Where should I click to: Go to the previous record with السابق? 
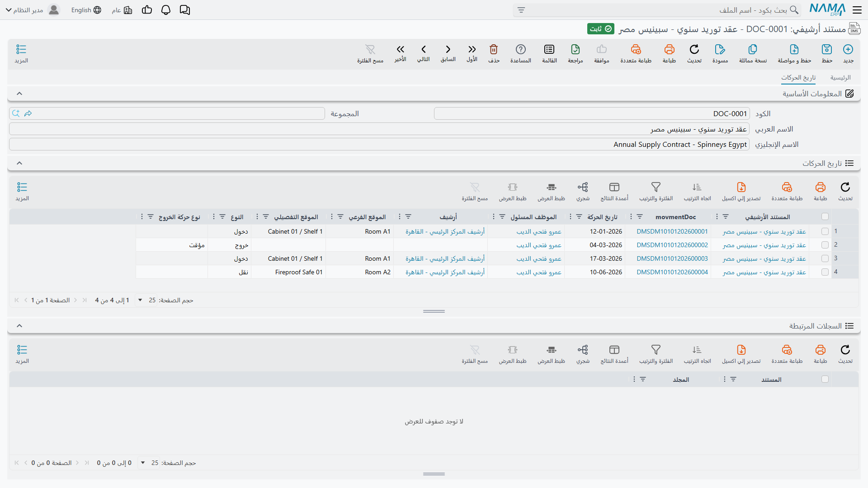(448, 54)
